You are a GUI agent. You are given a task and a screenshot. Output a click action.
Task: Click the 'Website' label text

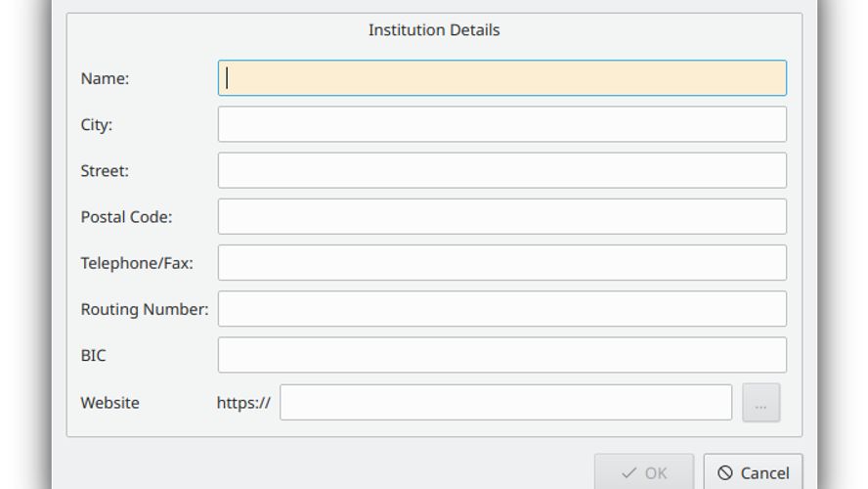109,402
